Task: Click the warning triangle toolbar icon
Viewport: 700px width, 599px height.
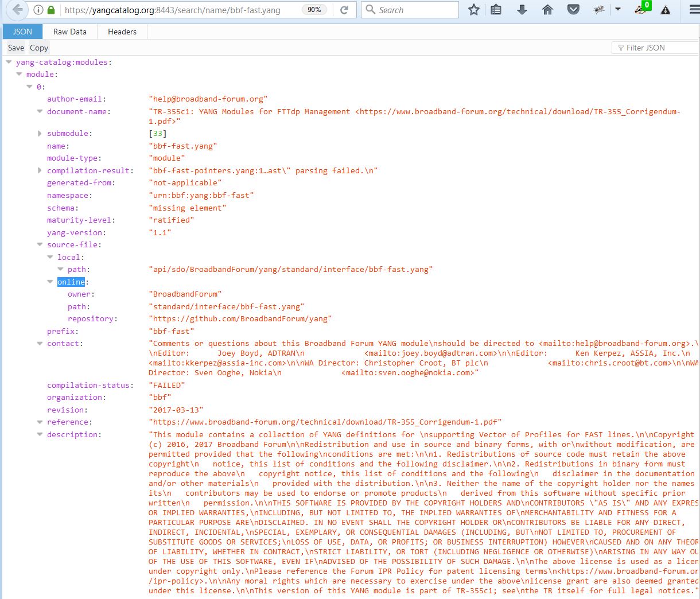Action: pos(666,10)
